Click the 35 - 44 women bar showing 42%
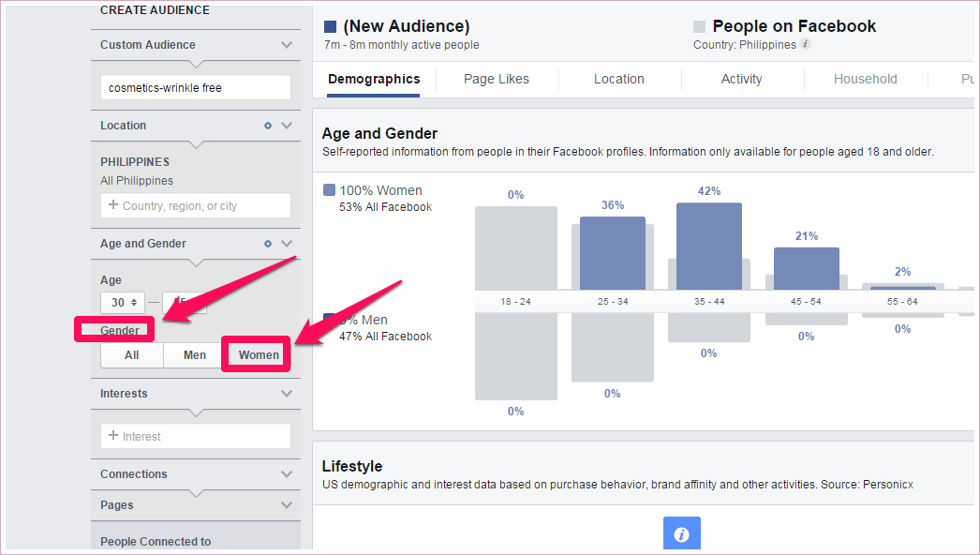 (x=708, y=246)
